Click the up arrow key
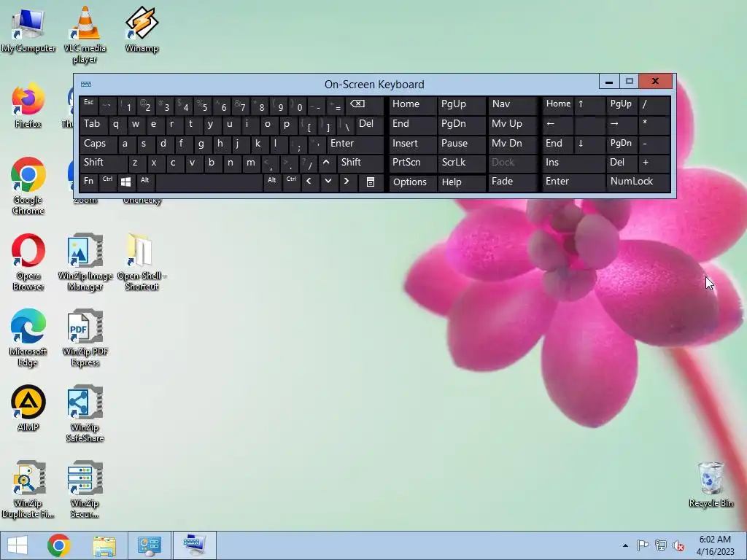This screenshot has height=560, width=747. click(326, 163)
